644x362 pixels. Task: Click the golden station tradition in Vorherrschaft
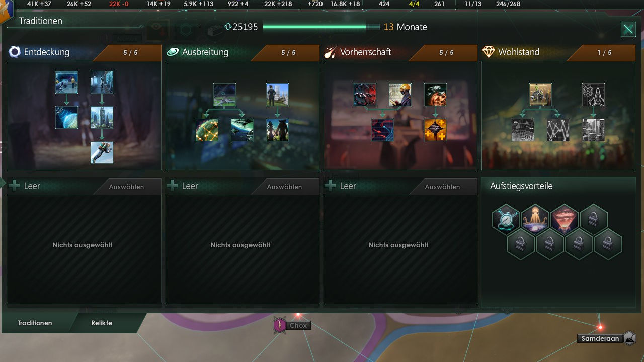click(x=435, y=130)
